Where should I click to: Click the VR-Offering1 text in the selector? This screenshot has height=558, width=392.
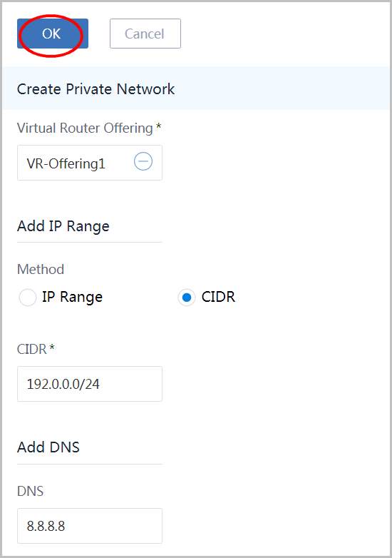66,163
